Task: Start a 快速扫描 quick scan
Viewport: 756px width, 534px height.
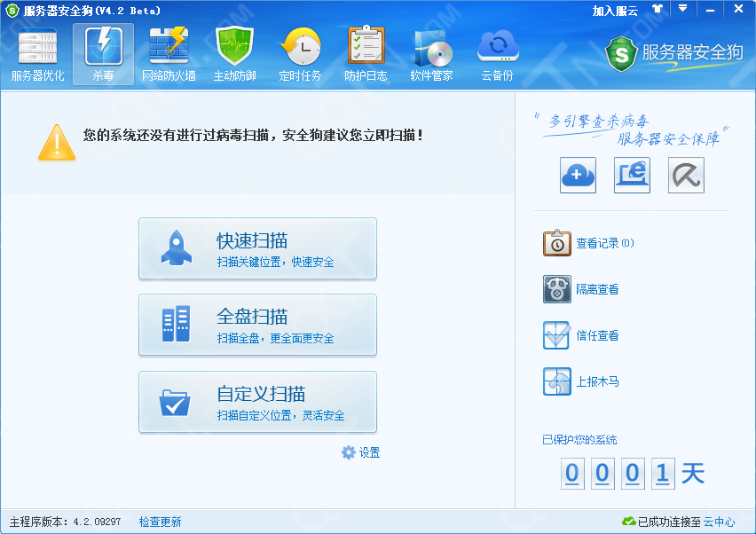Action: tap(257, 249)
